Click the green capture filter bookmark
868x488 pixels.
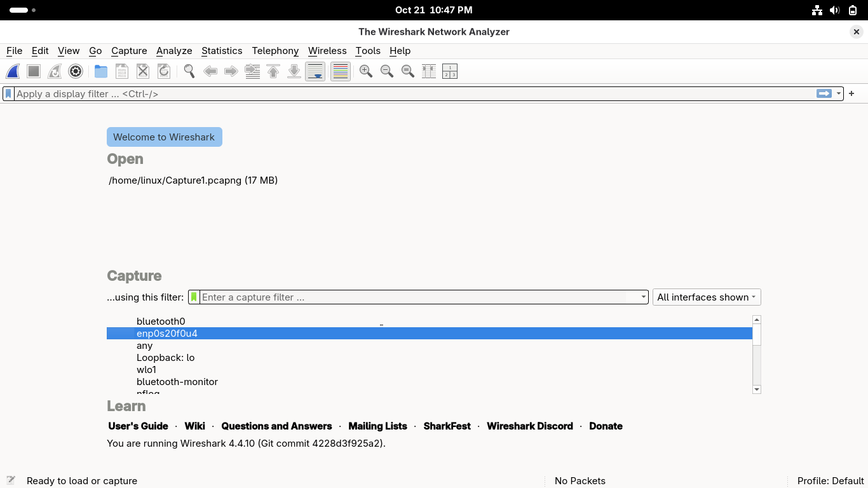coord(194,297)
